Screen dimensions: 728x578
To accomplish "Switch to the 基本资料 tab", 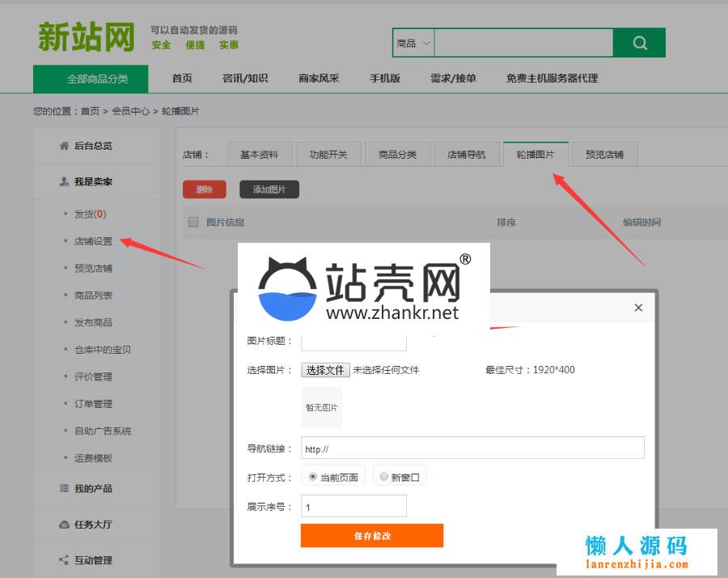I will [259, 155].
